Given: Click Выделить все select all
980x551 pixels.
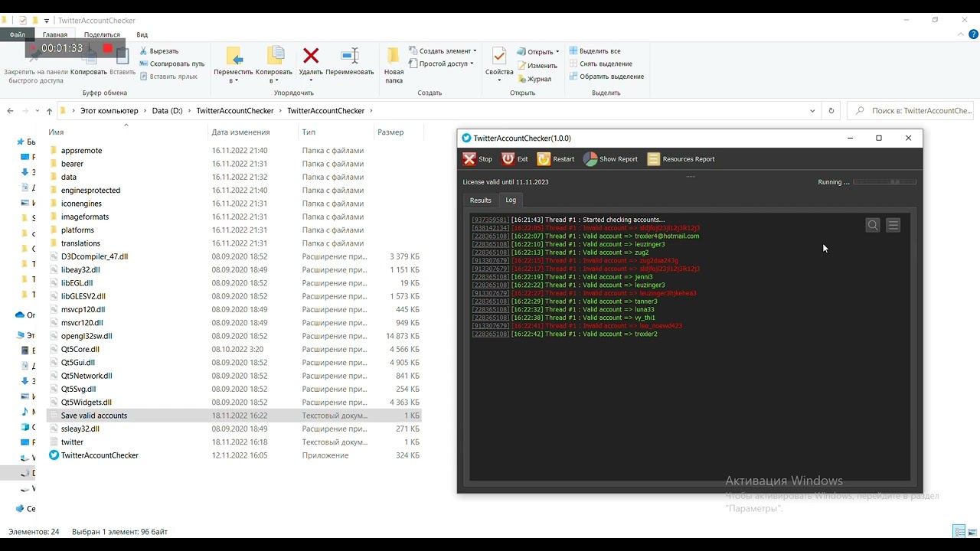Looking at the screenshot, I should pos(594,51).
